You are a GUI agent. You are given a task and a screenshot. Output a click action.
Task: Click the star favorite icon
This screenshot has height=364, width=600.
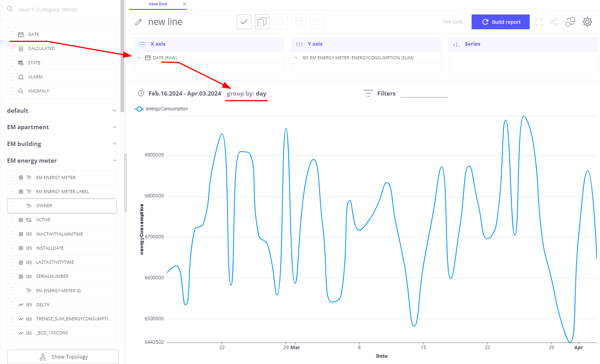(317, 22)
